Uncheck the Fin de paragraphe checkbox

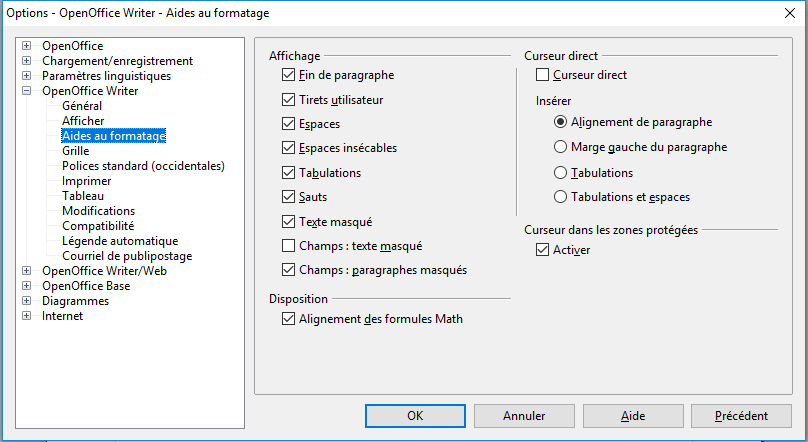pos(289,75)
